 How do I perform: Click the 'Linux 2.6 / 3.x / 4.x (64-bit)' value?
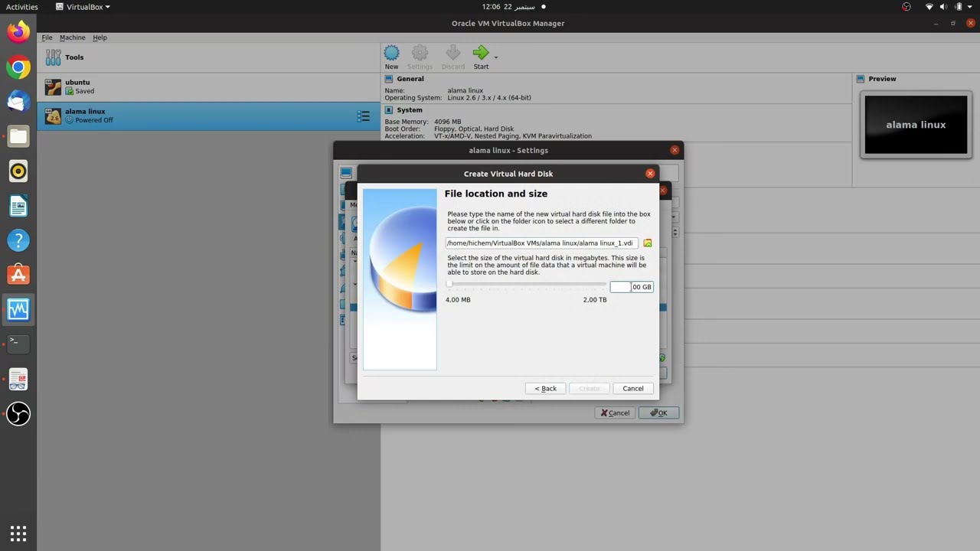click(x=489, y=98)
